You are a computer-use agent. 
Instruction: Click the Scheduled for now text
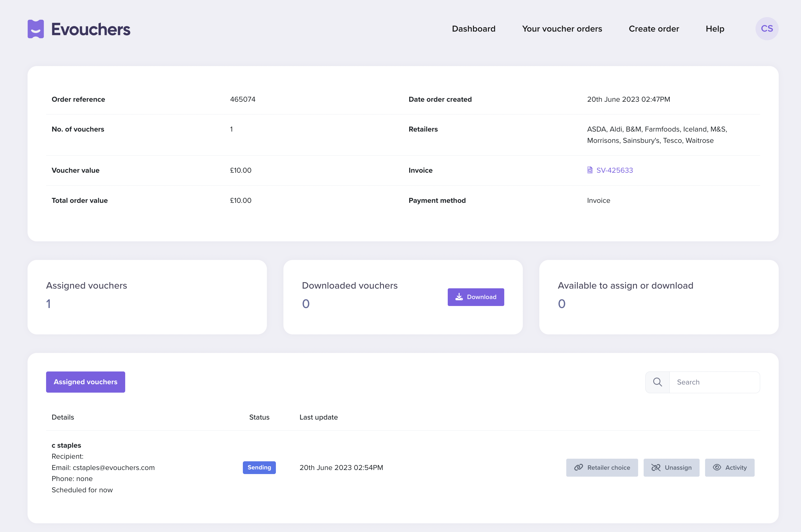coord(82,490)
